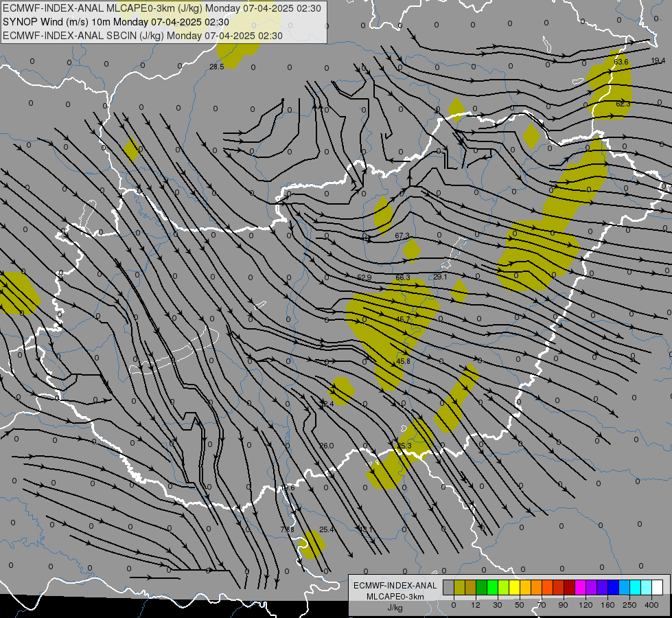Click the legend scale label '30'
Viewport: 672px width, 618px height.
[x=498, y=605]
